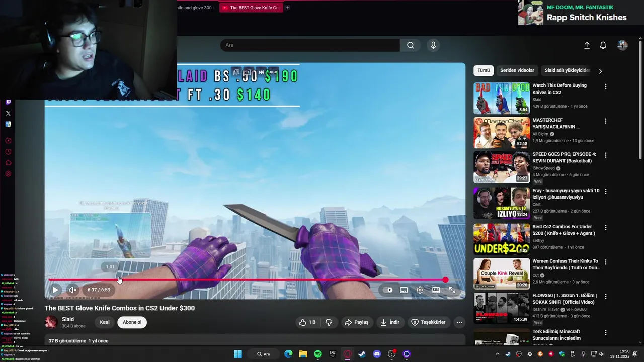Screen dimensions: 644x362
Task: Select the Tümü filter chip
Action: click(484, 71)
